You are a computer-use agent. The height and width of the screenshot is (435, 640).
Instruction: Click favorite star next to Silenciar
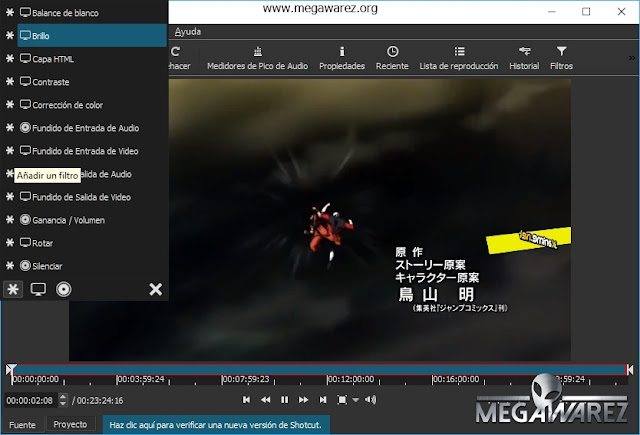[x=10, y=266]
